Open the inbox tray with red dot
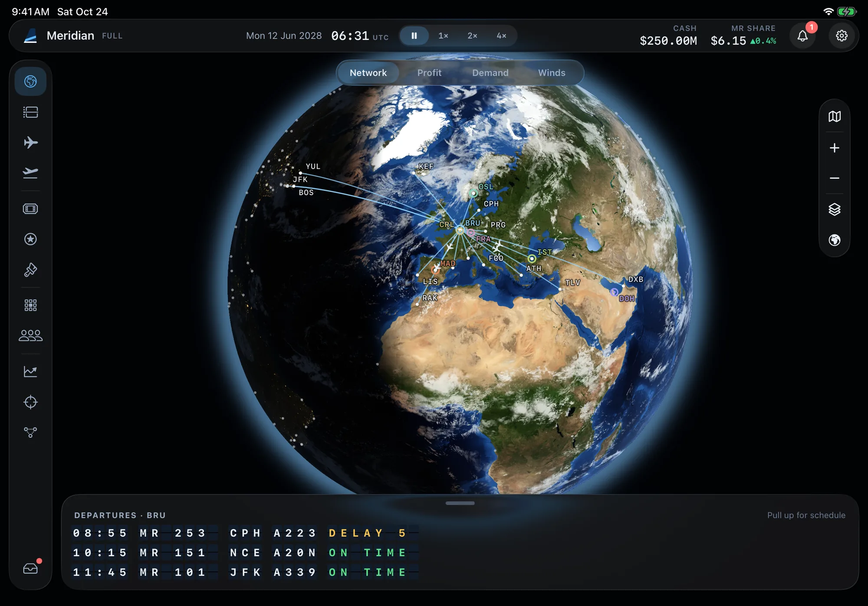Screen dimensions: 868x606 [x=30, y=568]
